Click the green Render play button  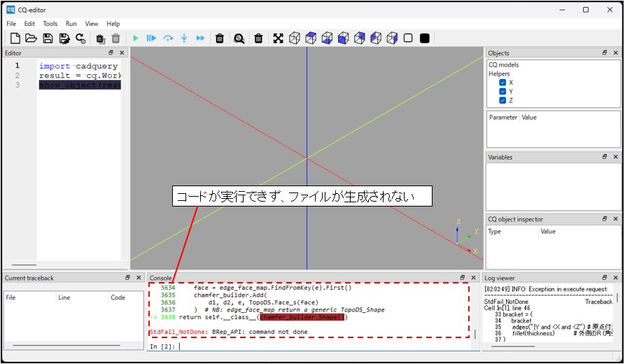point(136,38)
